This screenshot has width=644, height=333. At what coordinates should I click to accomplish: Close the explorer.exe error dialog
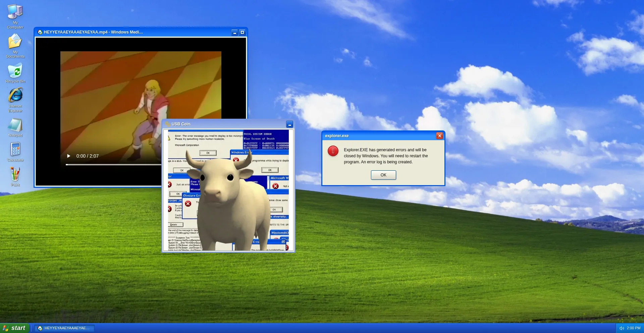pyautogui.click(x=440, y=136)
